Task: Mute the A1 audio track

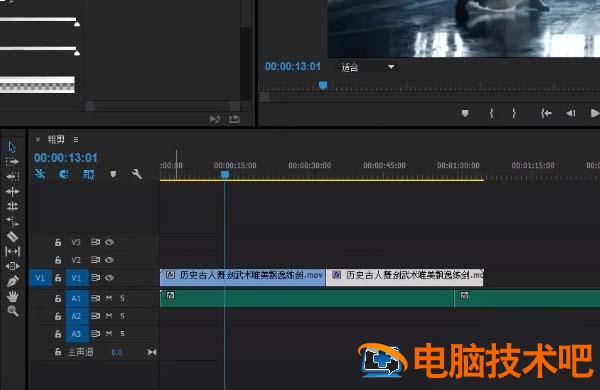Action: click(109, 298)
